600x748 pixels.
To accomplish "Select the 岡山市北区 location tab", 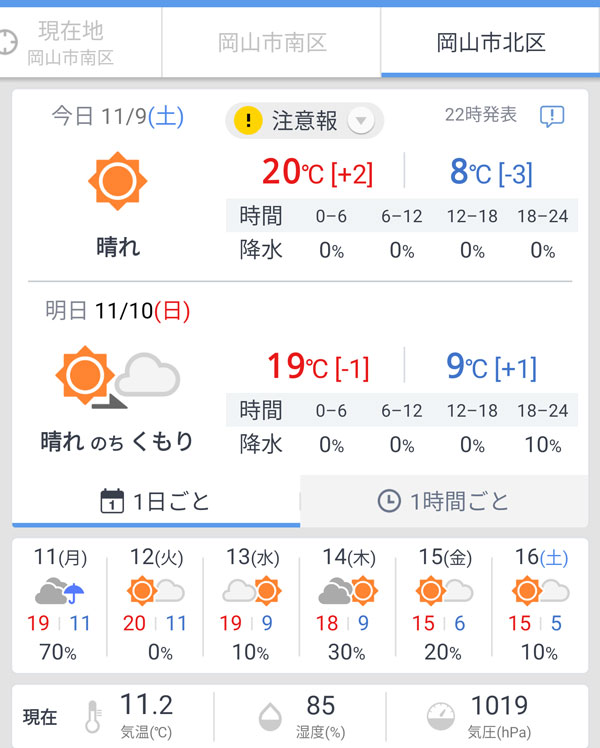I will 490,43.
